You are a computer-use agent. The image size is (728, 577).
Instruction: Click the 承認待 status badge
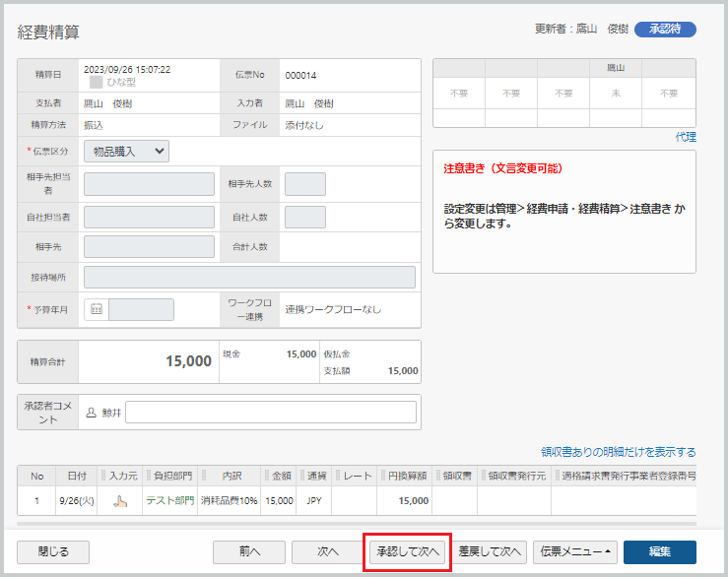pos(665,30)
